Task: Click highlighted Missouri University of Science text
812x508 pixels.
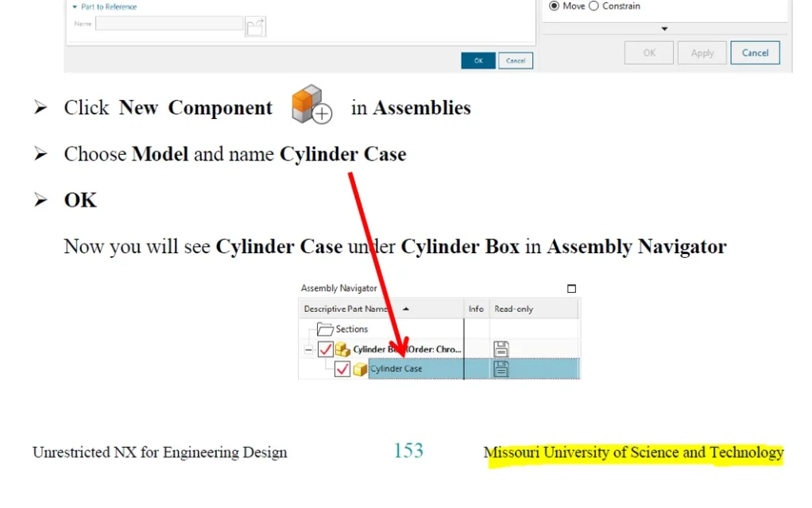Action: coord(633,452)
